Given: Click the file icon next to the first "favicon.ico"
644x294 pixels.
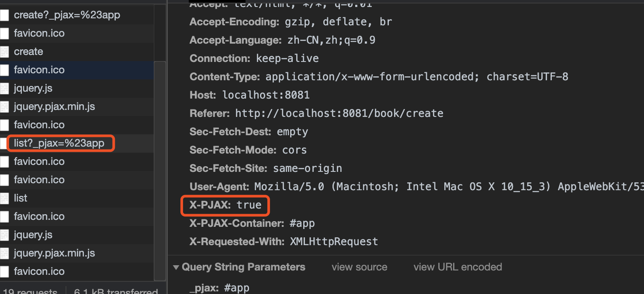Looking at the screenshot, I should point(5,33).
